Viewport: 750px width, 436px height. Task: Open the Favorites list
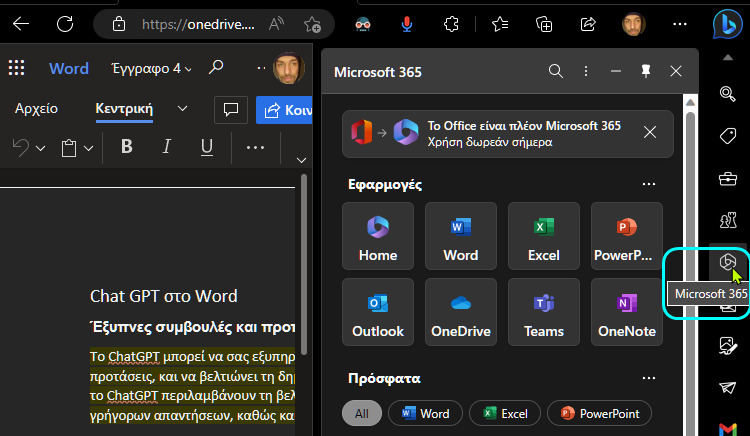click(x=500, y=24)
